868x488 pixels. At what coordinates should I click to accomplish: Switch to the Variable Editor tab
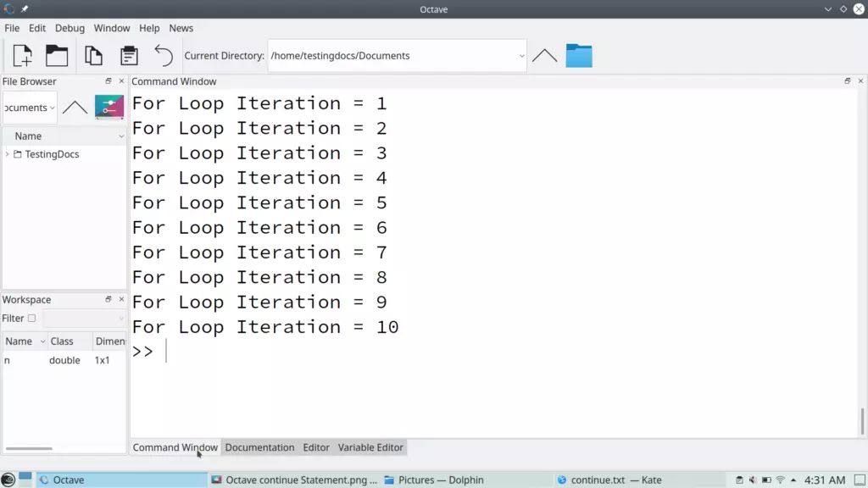[x=370, y=447]
